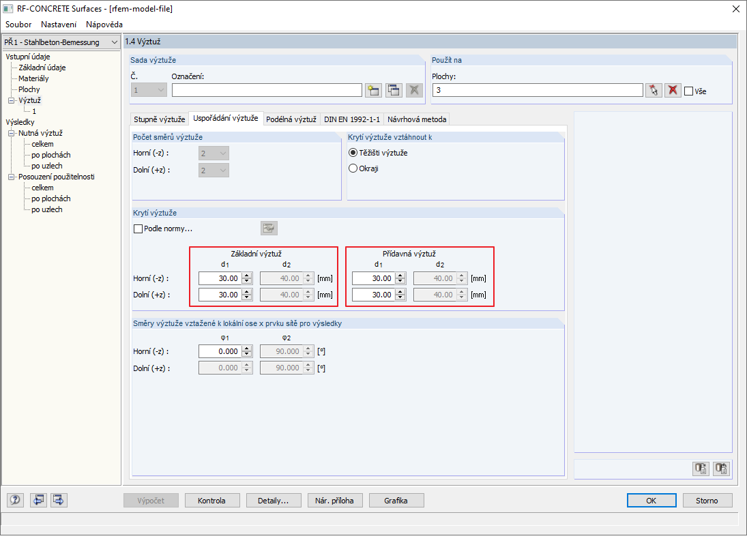
Task: Open the Nápověda menu
Action: coord(104,25)
